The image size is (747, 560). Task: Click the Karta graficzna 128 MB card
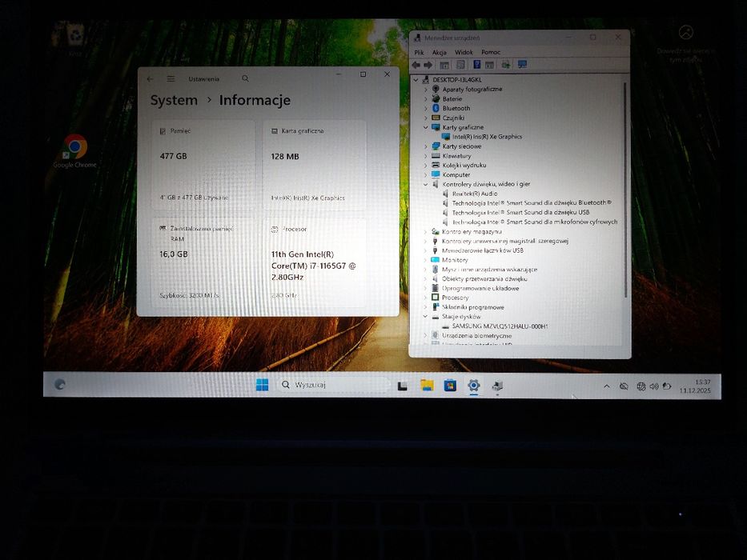click(315, 164)
